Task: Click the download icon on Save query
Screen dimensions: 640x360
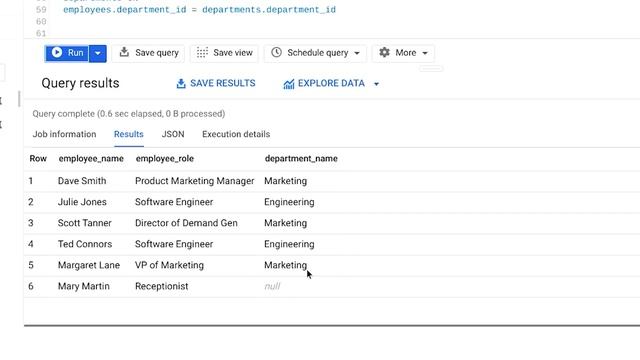Action: pyautogui.click(x=124, y=52)
